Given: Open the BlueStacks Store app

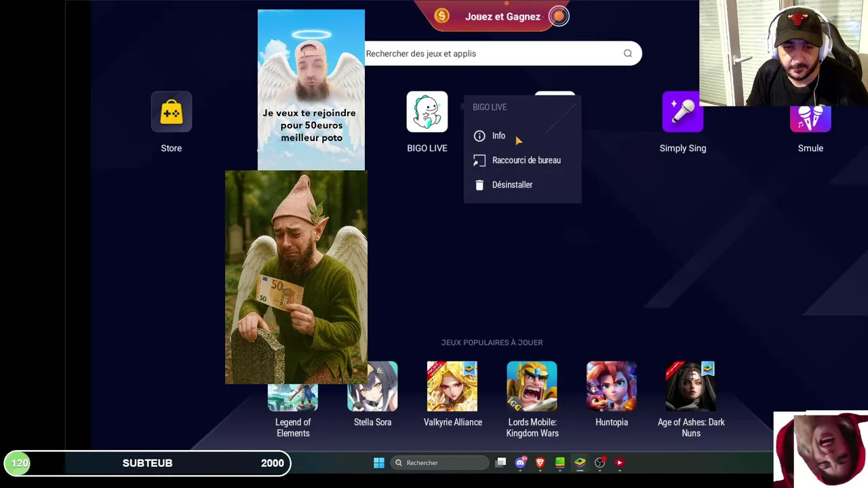Looking at the screenshot, I should pos(172,112).
